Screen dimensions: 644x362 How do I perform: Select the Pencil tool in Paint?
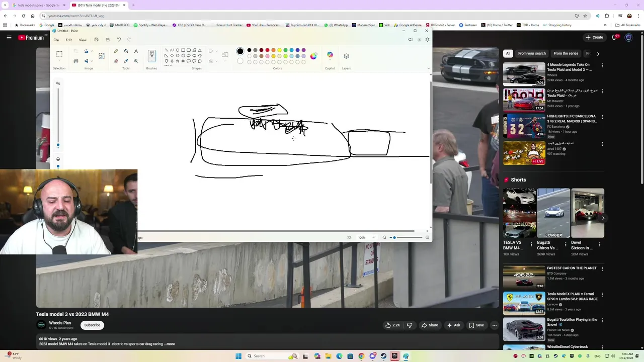tap(116, 51)
